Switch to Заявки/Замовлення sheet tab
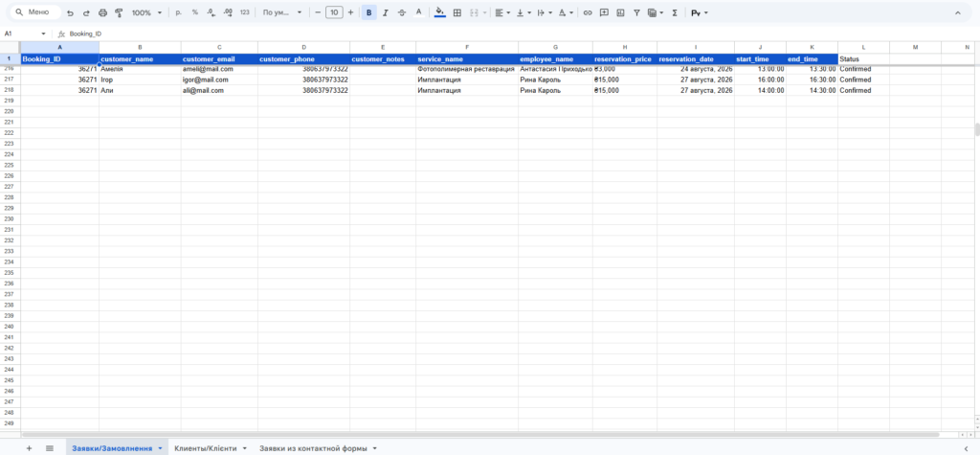 [x=112, y=448]
